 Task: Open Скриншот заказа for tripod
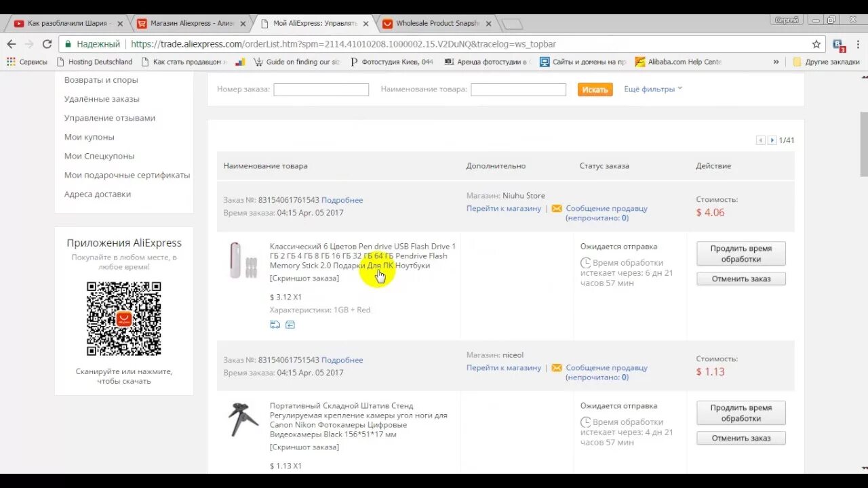(x=304, y=447)
